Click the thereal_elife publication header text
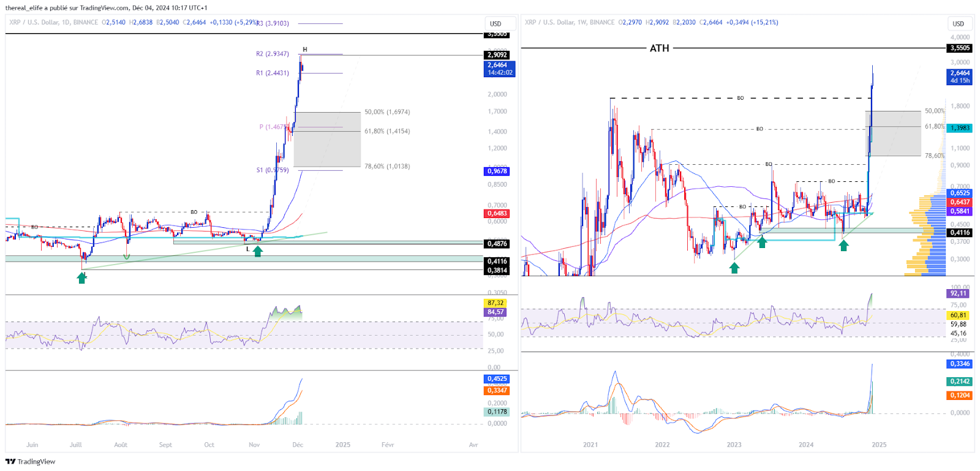Image resolution: width=980 pixels, height=471 pixels. click(106, 8)
